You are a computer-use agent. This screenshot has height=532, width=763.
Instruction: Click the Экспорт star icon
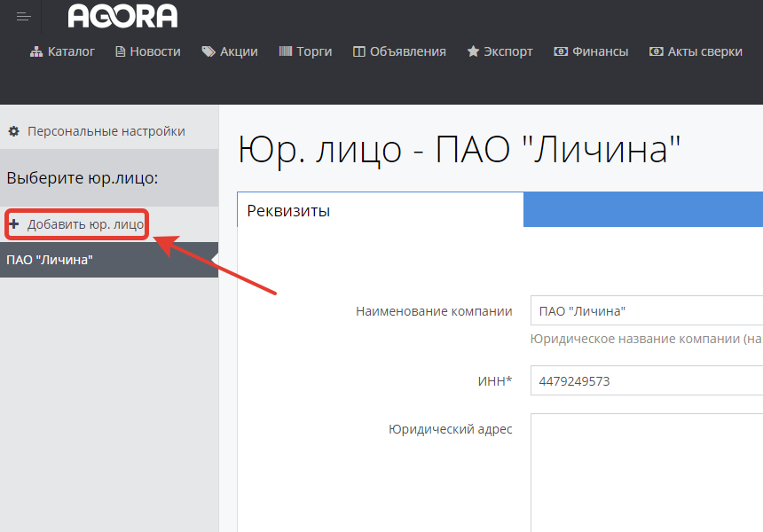[473, 51]
